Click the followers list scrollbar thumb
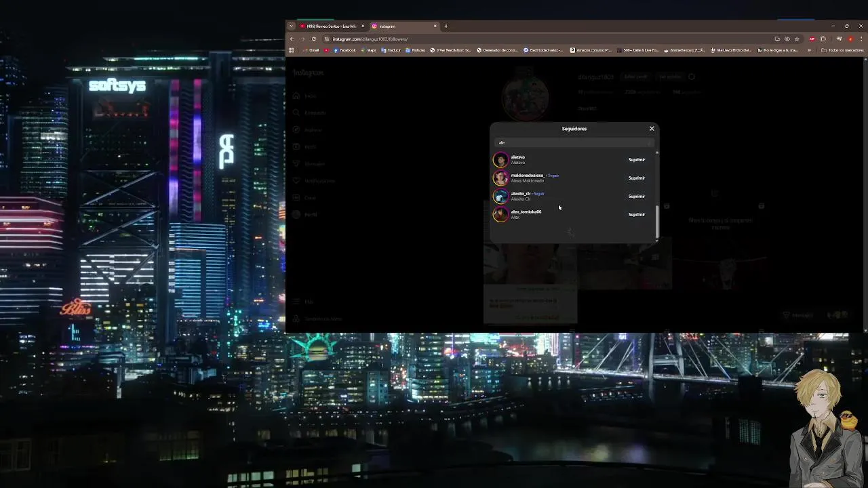 pyautogui.click(x=656, y=222)
